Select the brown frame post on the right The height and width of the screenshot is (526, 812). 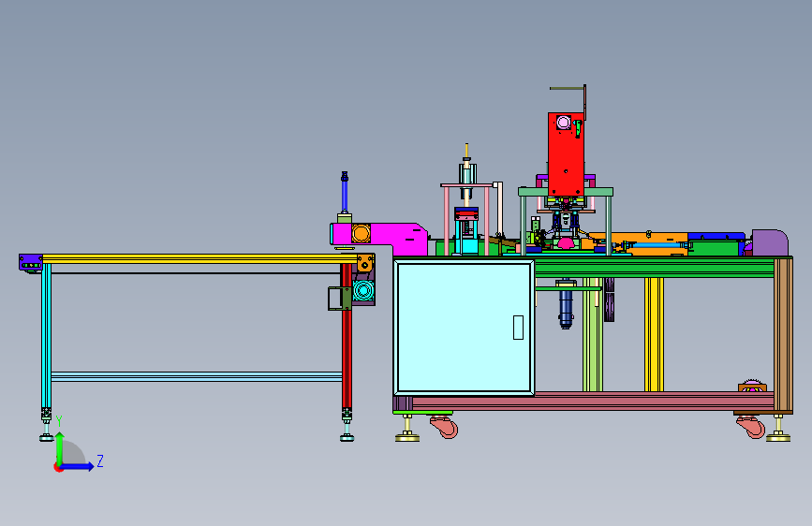783,335
